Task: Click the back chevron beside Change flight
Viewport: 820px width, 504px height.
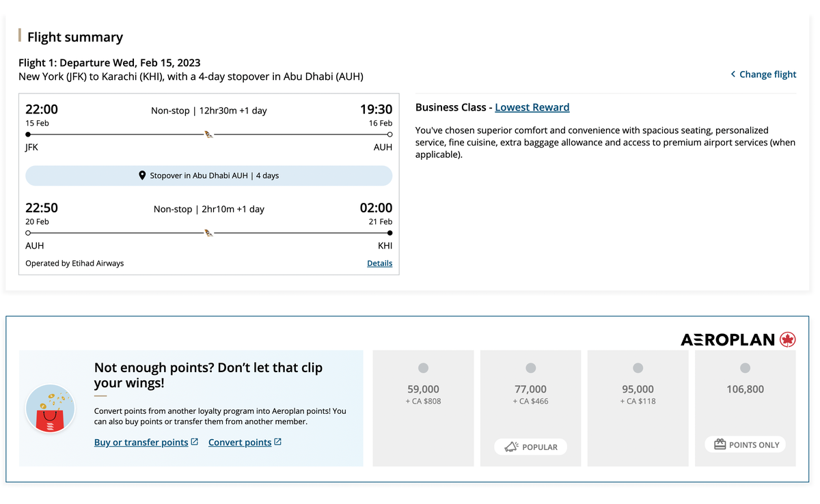Action: (x=733, y=74)
